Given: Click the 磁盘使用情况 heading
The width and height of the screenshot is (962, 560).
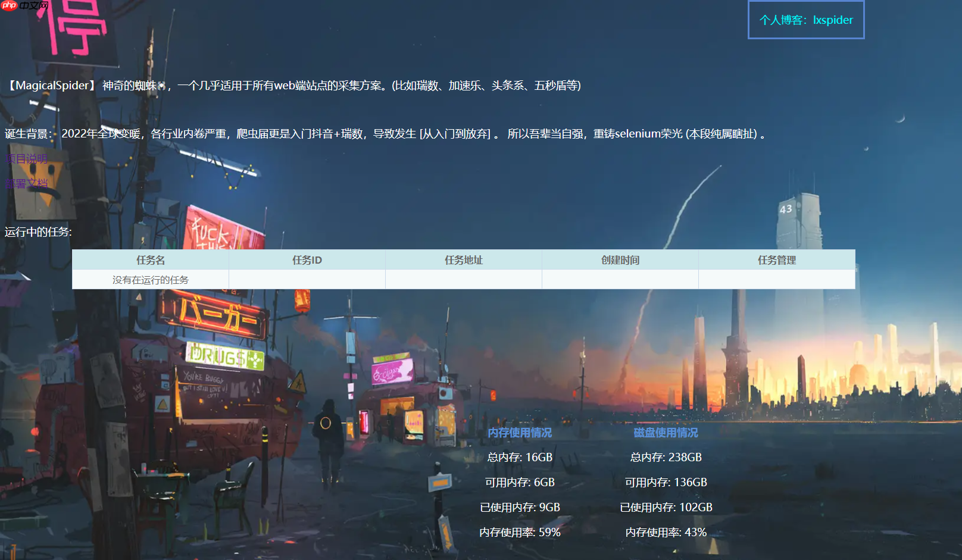Looking at the screenshot, I should click(x=666, y=433).
